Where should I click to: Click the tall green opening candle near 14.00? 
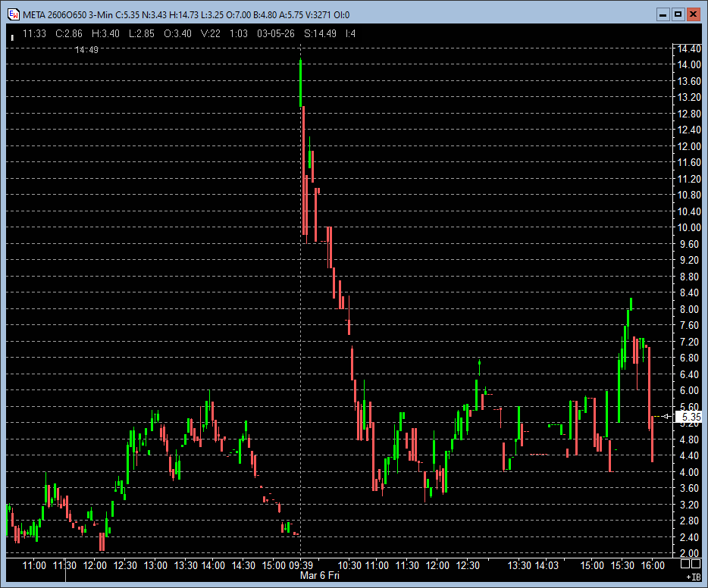[x=300, y=83]
